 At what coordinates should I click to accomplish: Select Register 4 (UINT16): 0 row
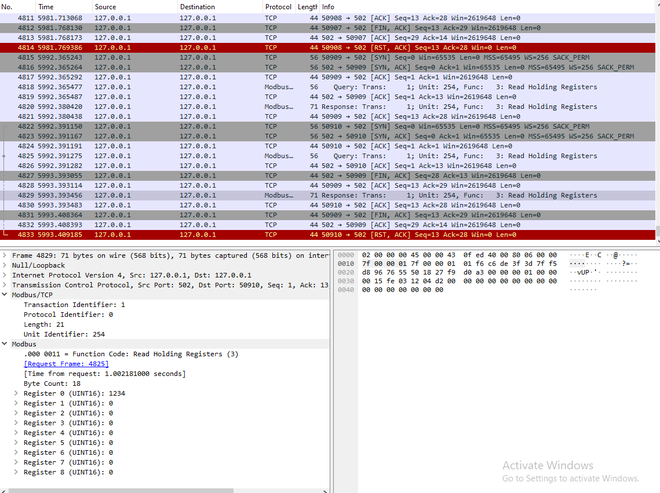pyautogui.click(x=68, y=433)
